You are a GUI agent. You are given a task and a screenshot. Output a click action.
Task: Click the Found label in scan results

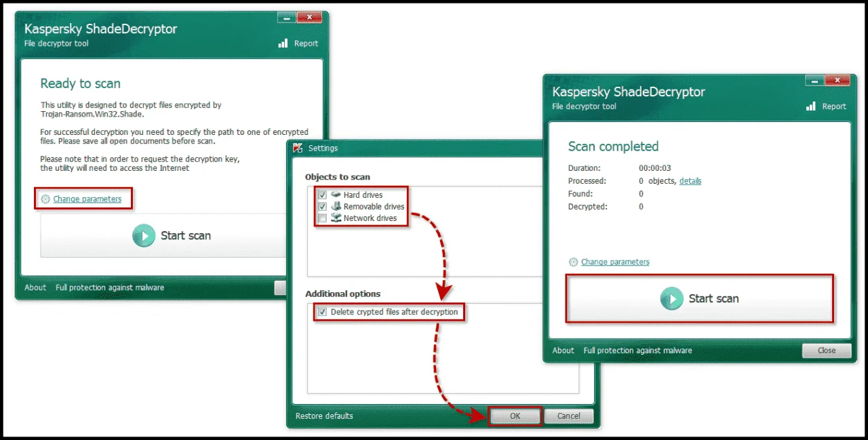pos(579,194)
